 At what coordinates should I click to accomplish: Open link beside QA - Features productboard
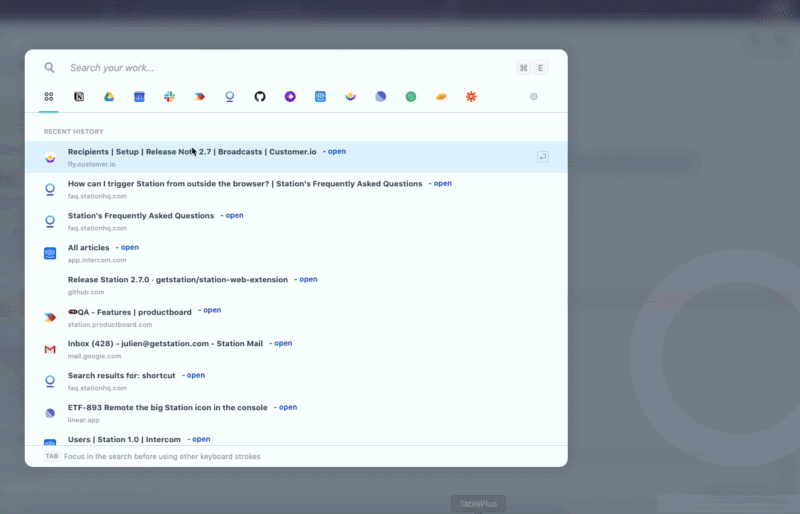point(212,310)
